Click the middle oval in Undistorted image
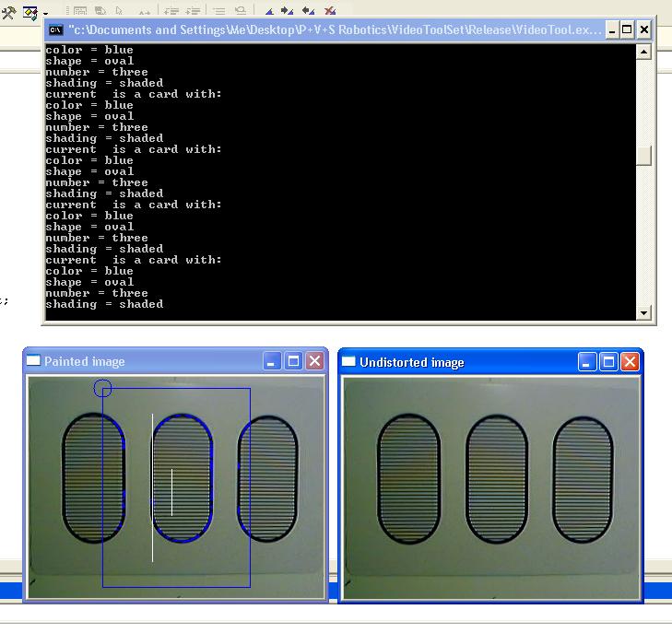672x633 pixels. coord(497,479)
